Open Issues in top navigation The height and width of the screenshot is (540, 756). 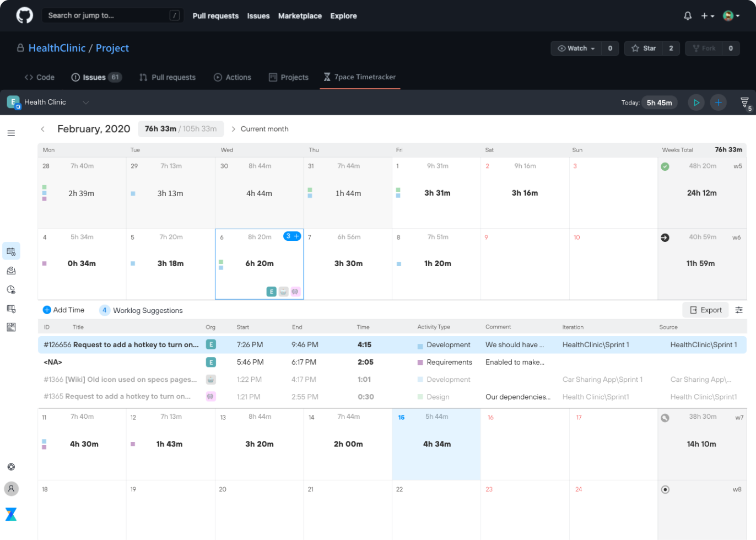point(258,16)
